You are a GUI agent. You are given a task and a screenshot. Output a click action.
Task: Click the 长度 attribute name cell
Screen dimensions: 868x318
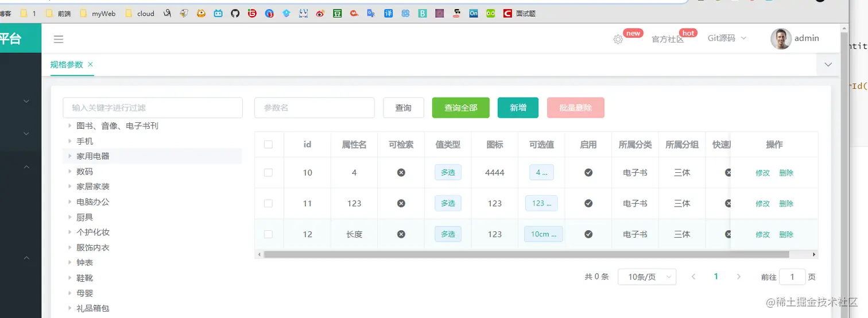(x=354, y=234)
